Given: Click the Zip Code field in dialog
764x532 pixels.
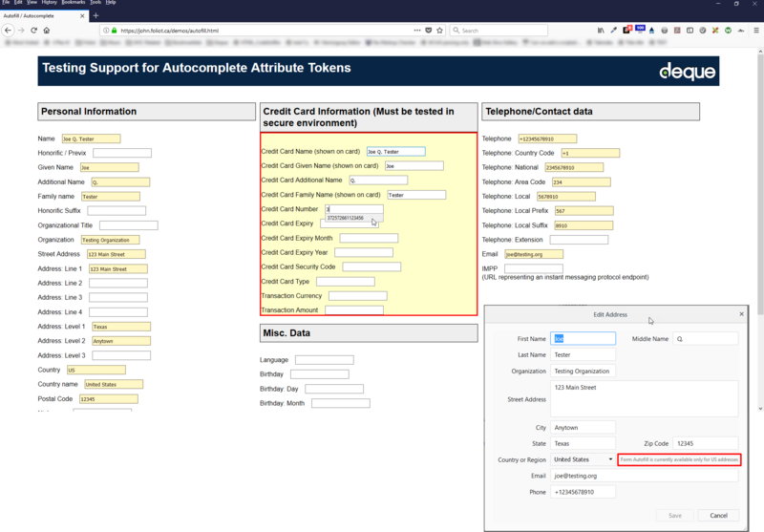Looking at the screenshot, I should click(x=705, y=443).
